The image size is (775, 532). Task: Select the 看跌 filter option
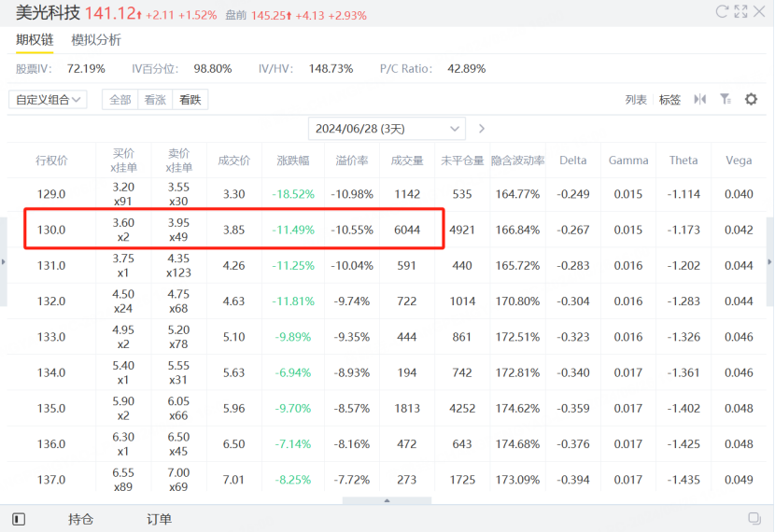(x=190, y=100)
